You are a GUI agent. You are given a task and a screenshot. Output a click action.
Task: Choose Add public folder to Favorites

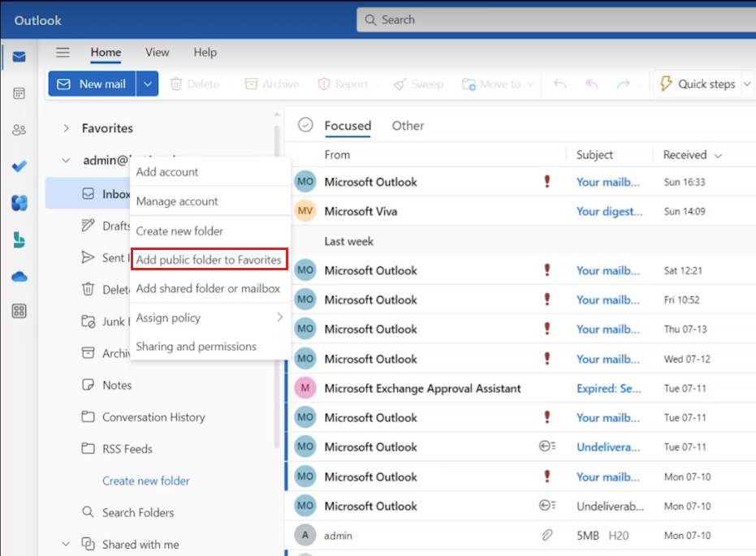click(209, 260)
